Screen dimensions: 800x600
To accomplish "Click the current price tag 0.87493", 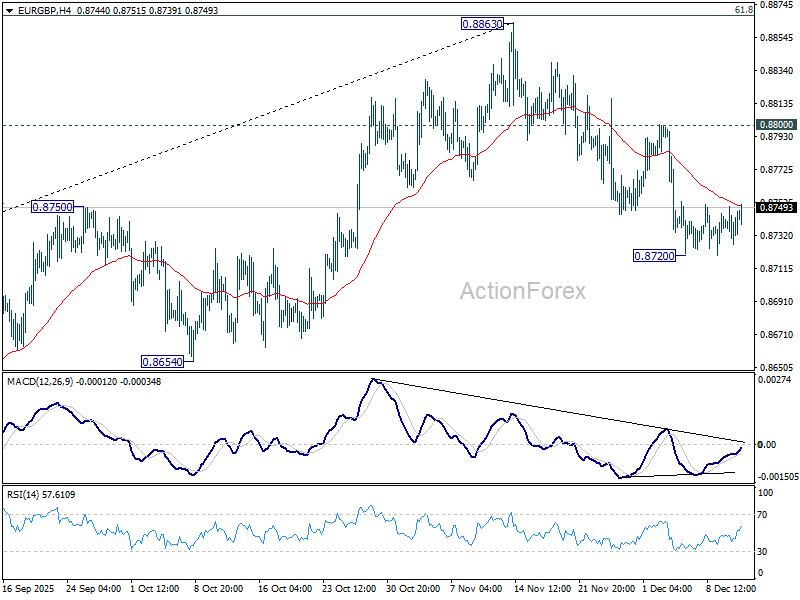I will 776,207.
